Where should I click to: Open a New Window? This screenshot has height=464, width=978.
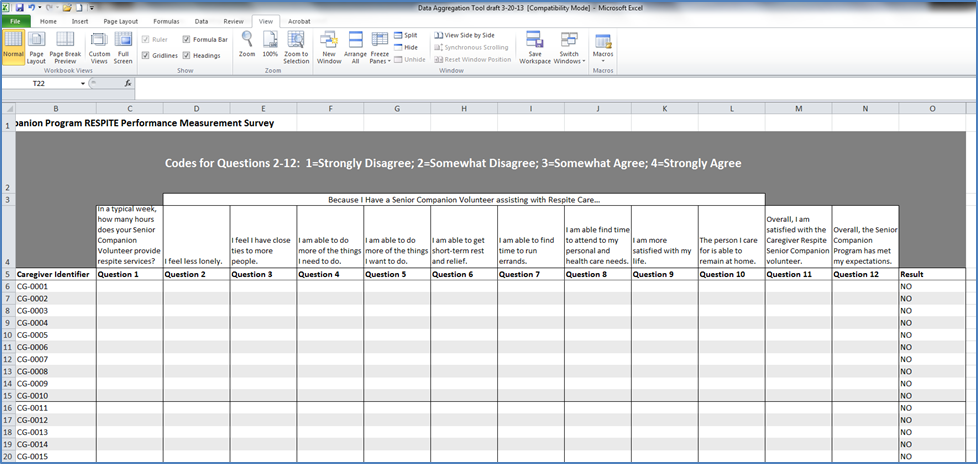329,45
